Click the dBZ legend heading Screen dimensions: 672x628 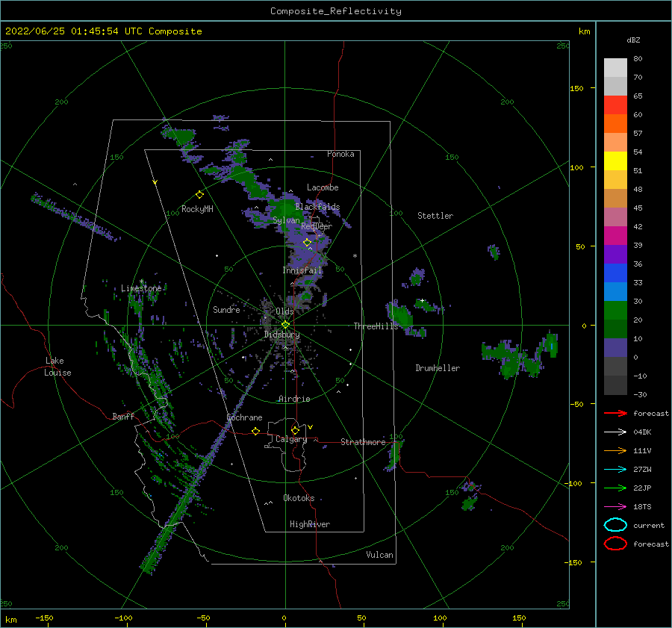pyautogui.click(x=633, y=40)
